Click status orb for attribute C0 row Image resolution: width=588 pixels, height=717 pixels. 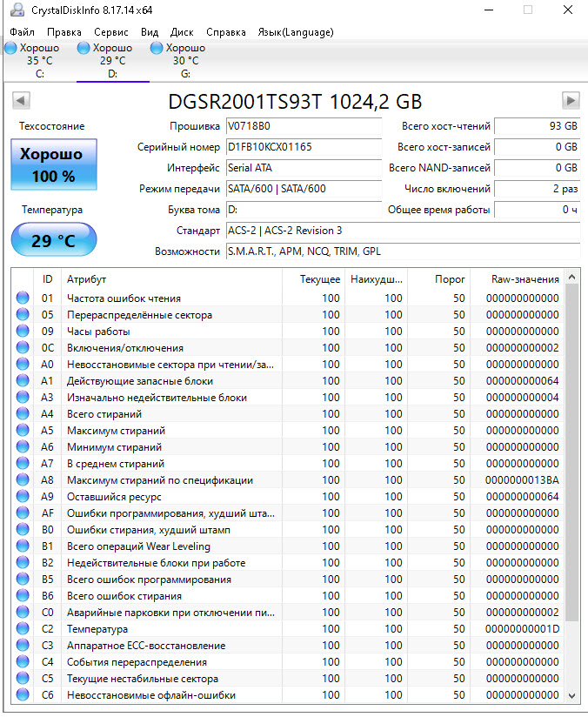tap(23, 612)
